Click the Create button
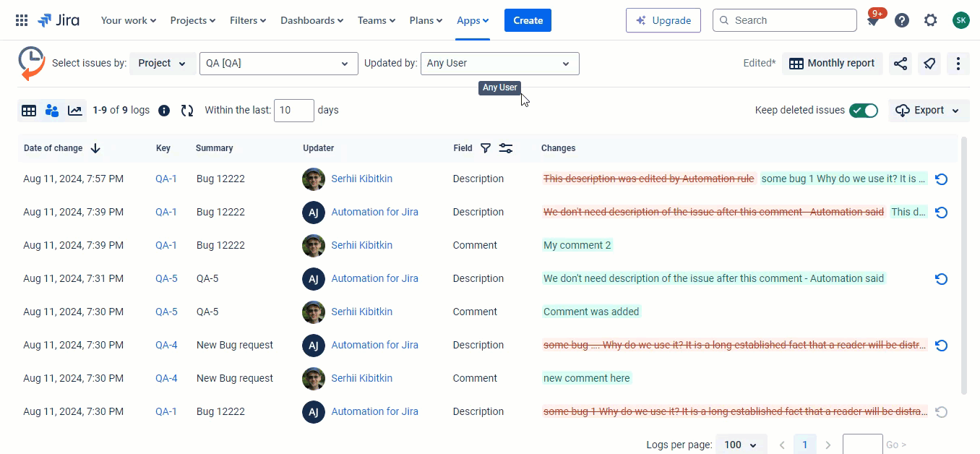The height and width of the screenshot is (454, 980). click(x=527, y=20)
